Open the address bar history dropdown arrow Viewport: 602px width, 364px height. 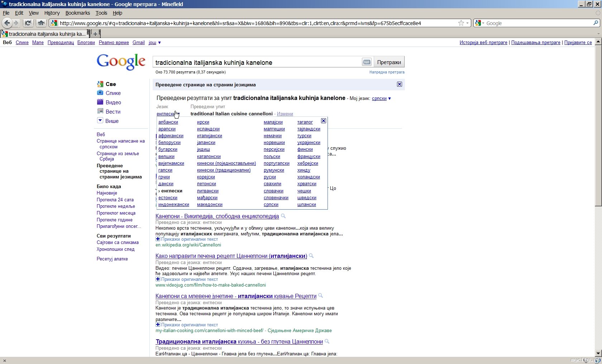(467, 23)
